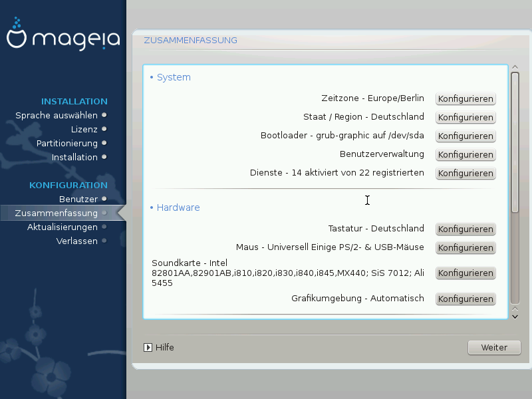The image size is (532, 399).
Task: Click the bullet beside Partitionierung
Action: tap(104, 143)
